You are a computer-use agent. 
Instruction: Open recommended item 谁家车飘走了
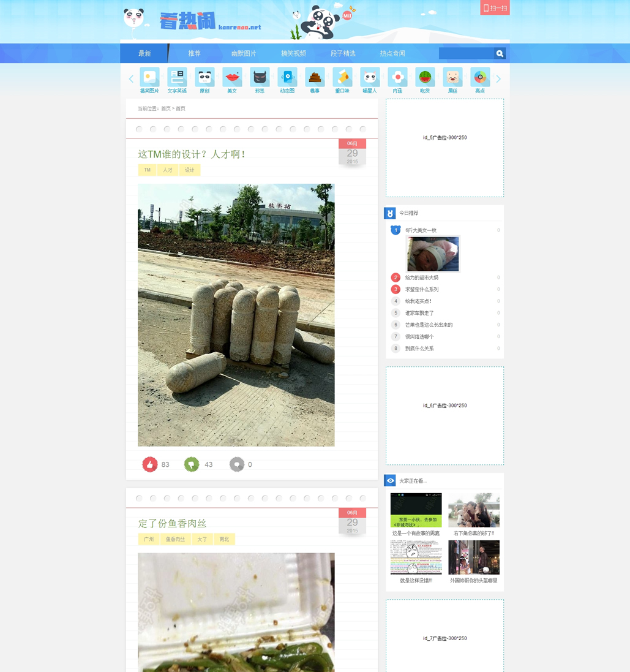coord(419,313)
